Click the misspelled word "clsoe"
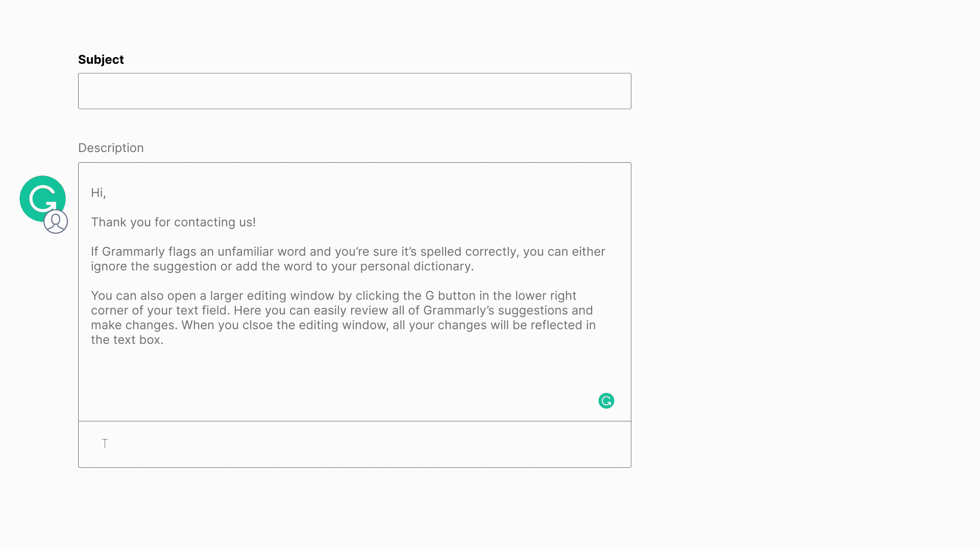The image size is (980, 551). (x=257, y=325)
